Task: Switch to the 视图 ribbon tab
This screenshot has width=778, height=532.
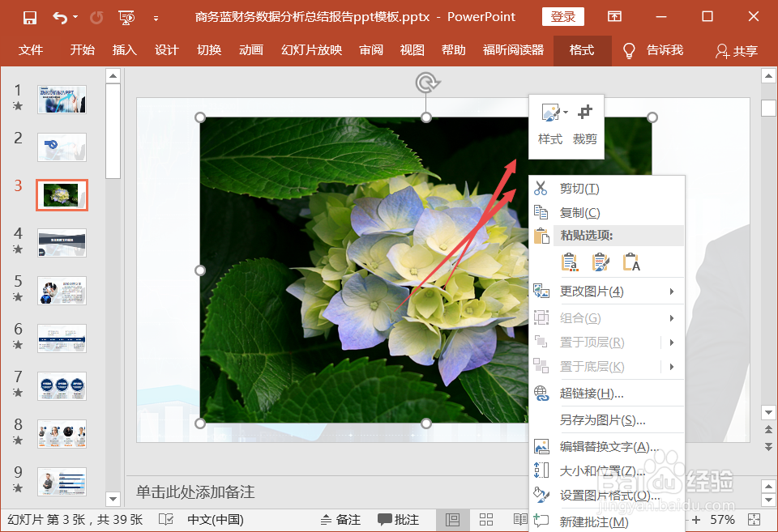Action: [412, 49]
